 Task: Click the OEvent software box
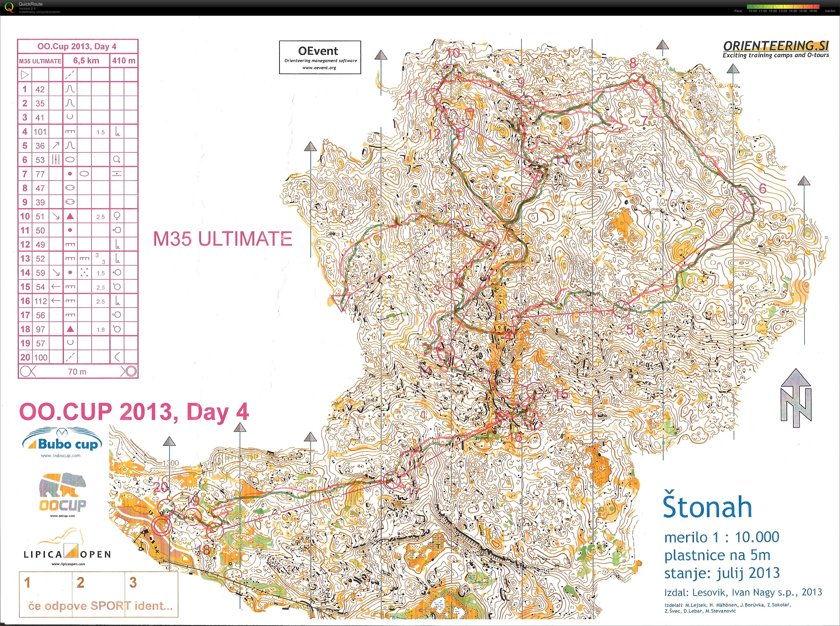click(x=320, y=57)
